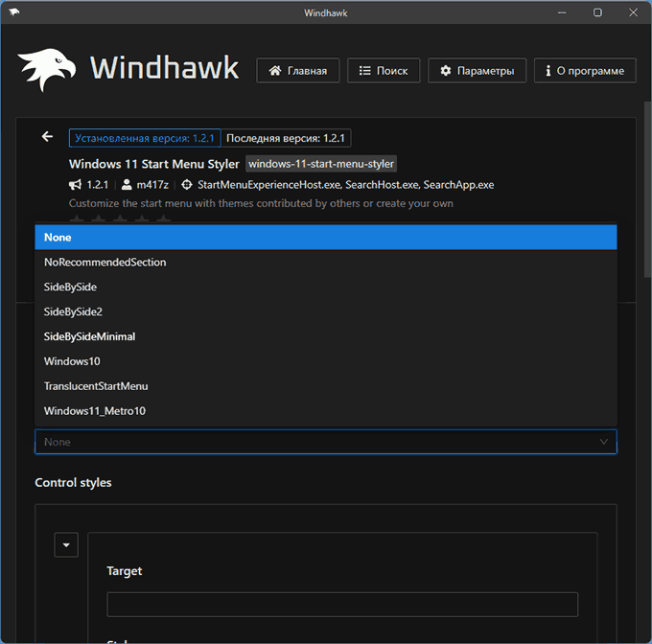Choose SideBySide2 theme from list
Viewport: 652px width, 644px height.
[325, 311]
